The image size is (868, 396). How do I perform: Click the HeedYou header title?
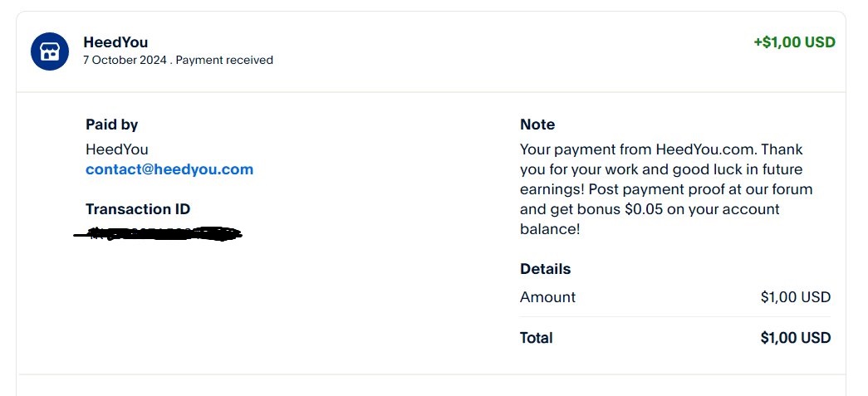(x=115, y=42)
